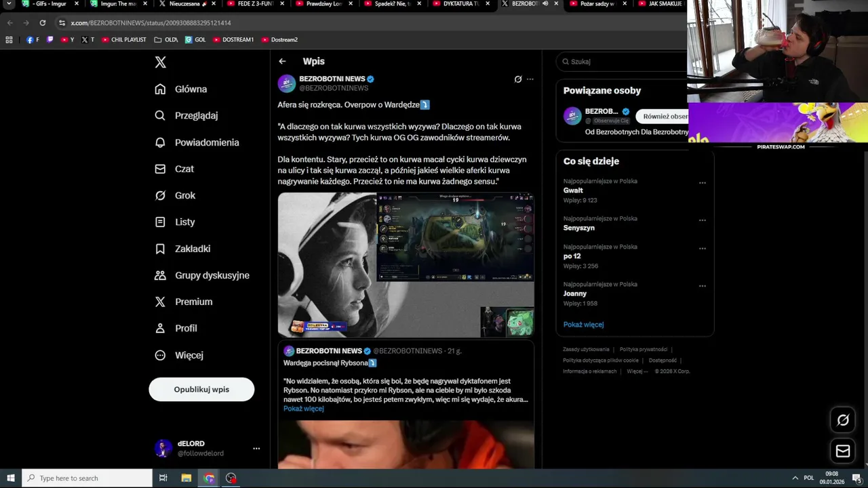
Task: Click browser back navigation arrow
Action: 9,22
